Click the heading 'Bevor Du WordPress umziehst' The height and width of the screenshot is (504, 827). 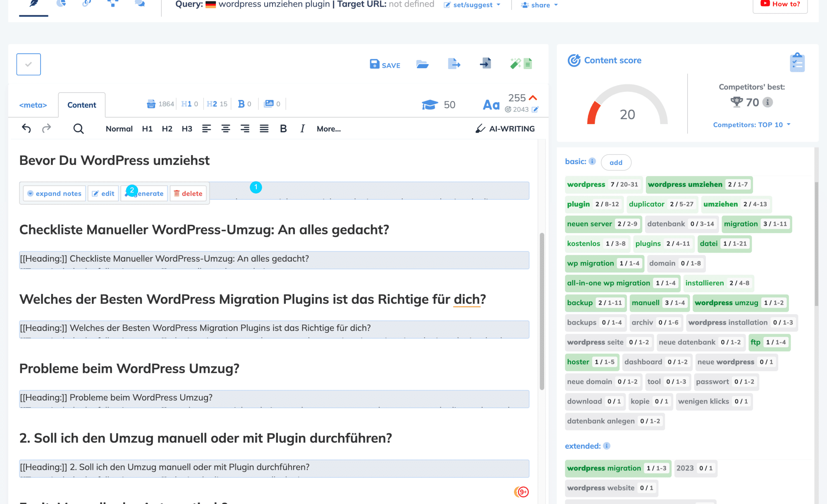115,160
